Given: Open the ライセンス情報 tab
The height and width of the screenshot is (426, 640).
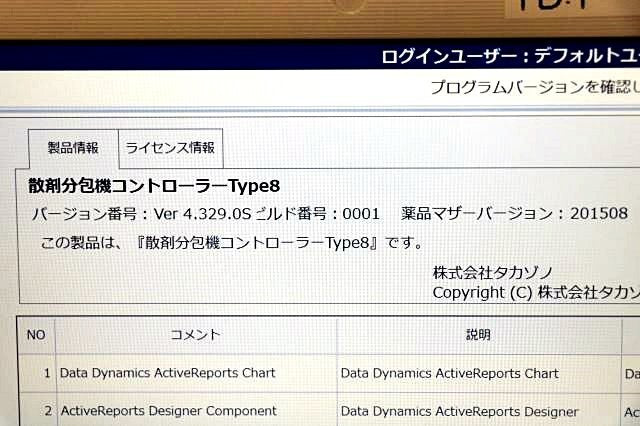Looking at the screenshot, I should click(171, 148).
